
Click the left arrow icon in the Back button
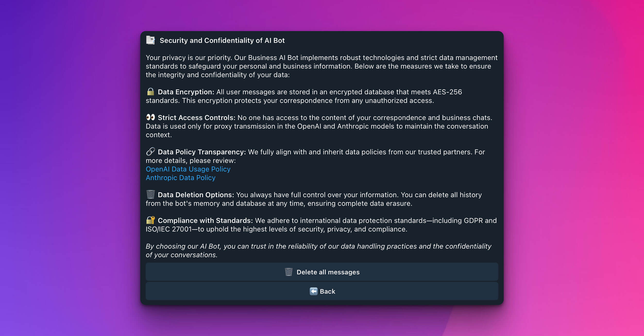313,291
